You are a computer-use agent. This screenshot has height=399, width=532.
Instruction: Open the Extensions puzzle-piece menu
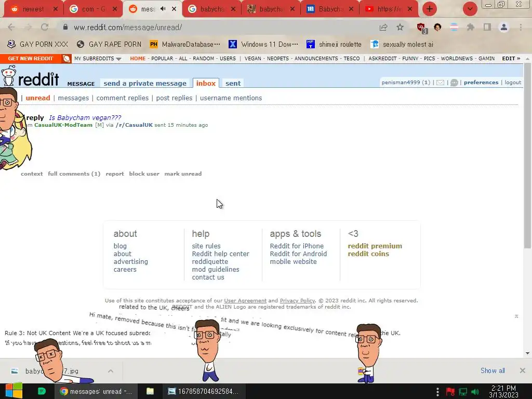tap(470, 27)
